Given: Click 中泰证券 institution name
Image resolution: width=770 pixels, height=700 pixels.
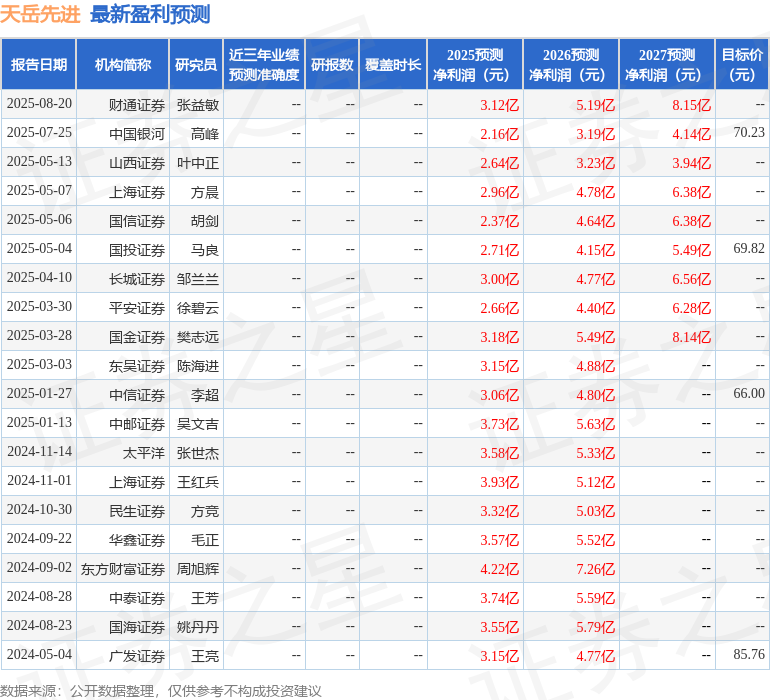Looking at the screenshot, I should pos(137,598).
